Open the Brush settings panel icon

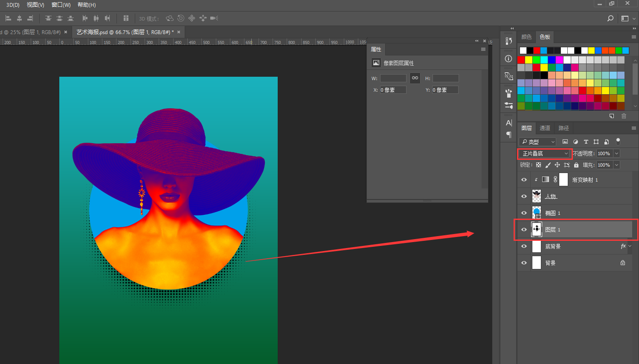pos(508,105)
